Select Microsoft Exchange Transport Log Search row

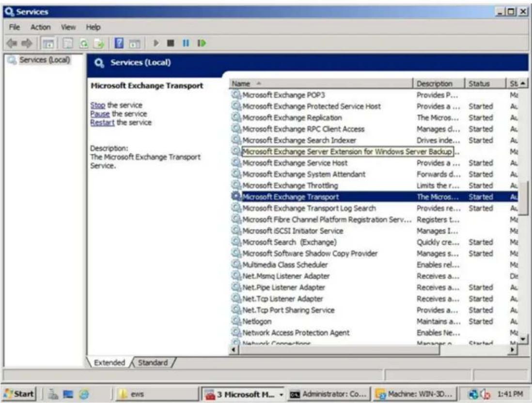click(374, 208)
